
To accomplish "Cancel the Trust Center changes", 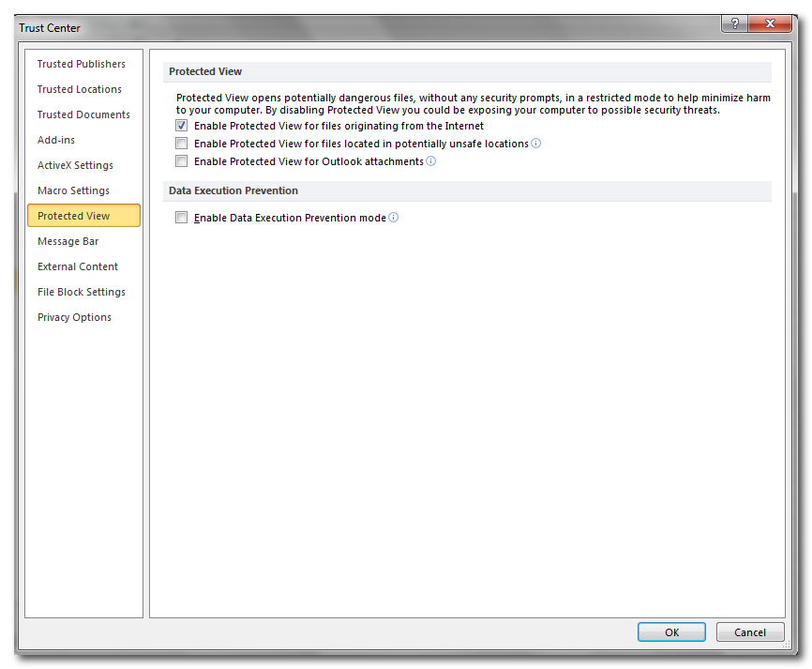I will coord(750,632).
